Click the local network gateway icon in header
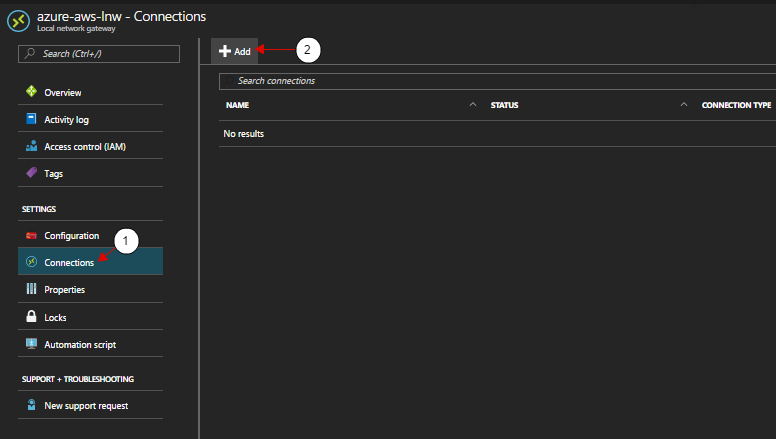This screenshot has height=439, width=776. pyautogui.click(x=18, y=21)
